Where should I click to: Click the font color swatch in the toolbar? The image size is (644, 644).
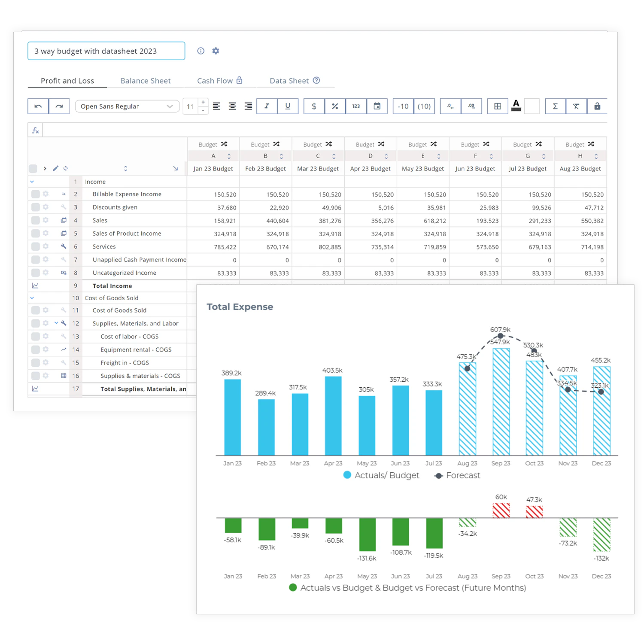tap(516, 106)
